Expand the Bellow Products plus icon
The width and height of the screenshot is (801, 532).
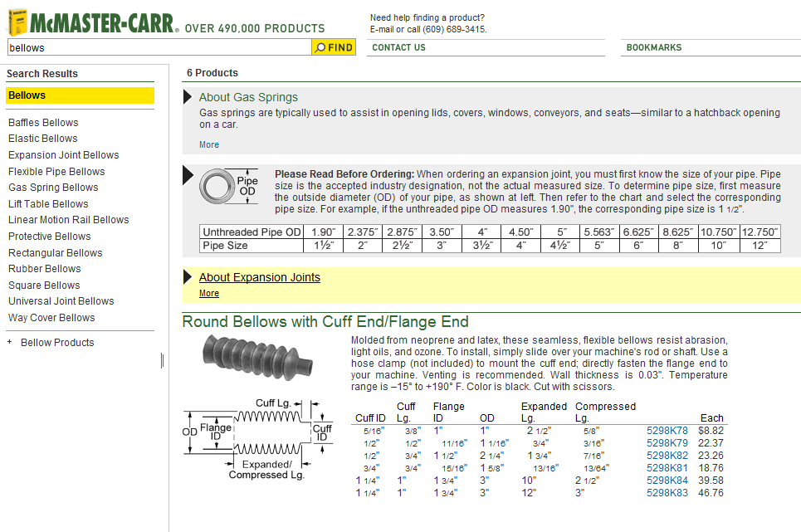coord(10,342)
